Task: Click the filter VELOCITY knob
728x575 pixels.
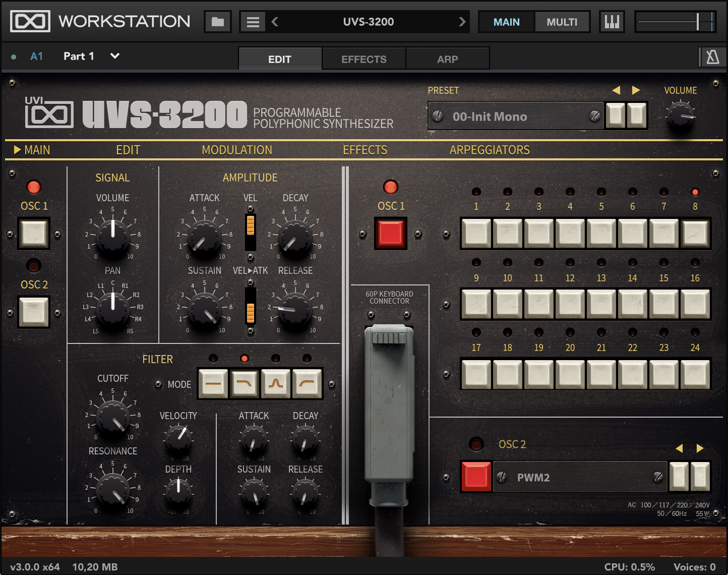Action: (x=178, y=437)
